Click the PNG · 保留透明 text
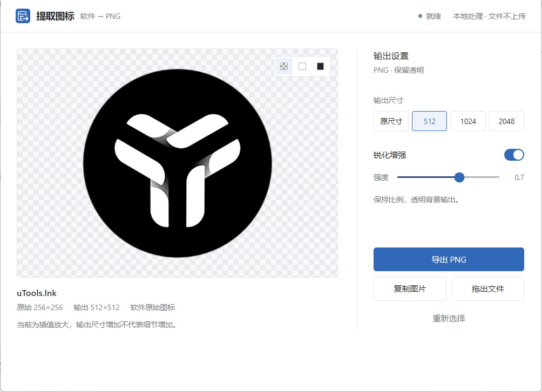This screenshot has height=392, width=542. pyautogui.click(x=398, y=70)
